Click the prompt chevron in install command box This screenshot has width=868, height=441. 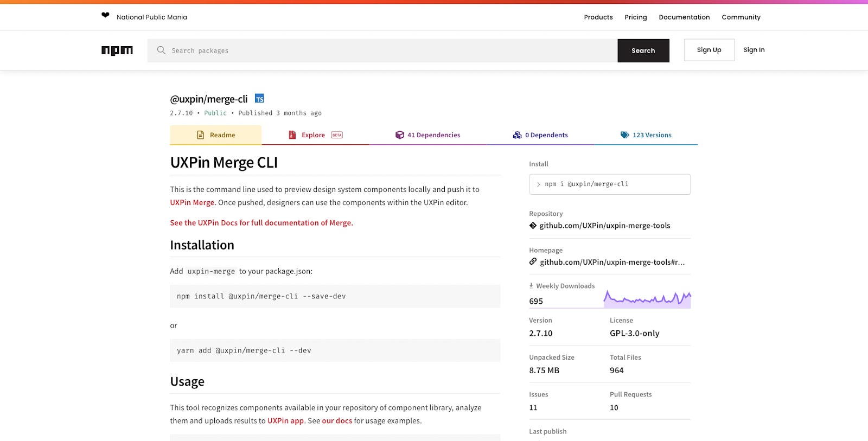pos(539,184)
